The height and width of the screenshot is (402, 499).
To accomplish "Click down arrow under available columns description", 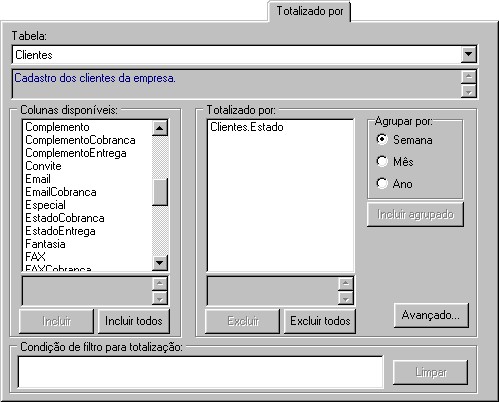I will [x=160, y=298].
